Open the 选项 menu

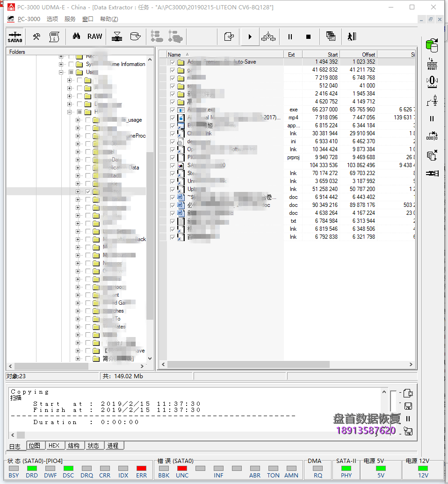pos(52,19)
